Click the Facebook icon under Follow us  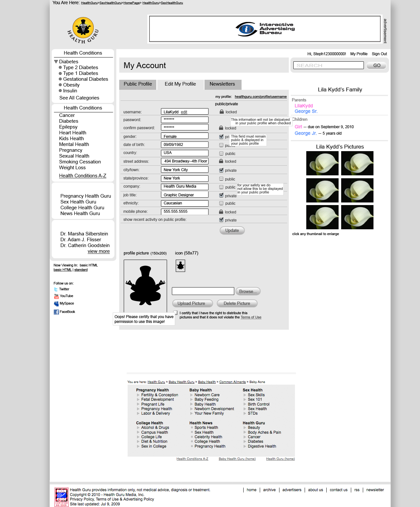pos(56,312)
